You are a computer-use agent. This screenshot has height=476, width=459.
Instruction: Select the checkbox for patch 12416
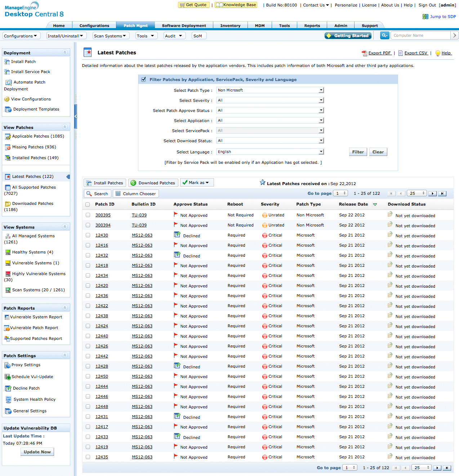tap(88, 245)
